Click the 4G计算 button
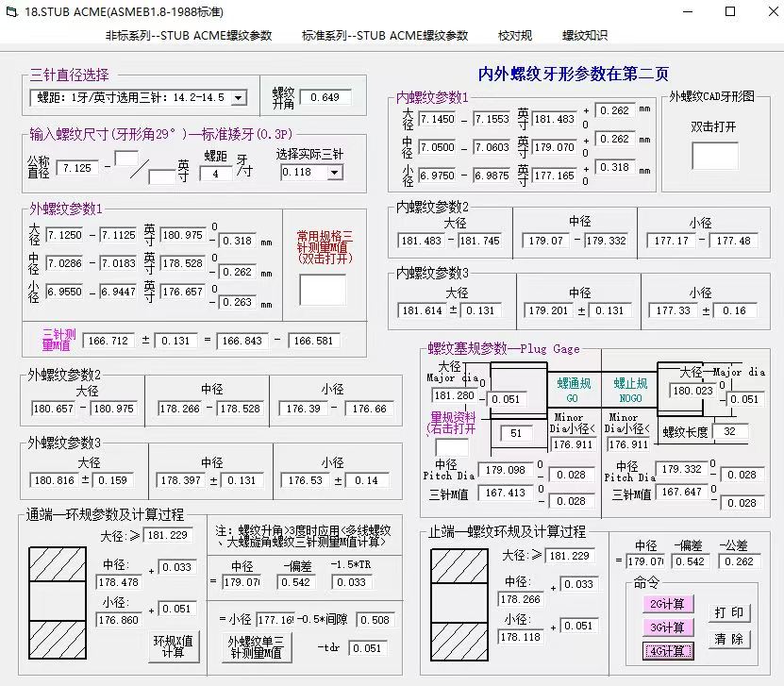 [667, 651]
